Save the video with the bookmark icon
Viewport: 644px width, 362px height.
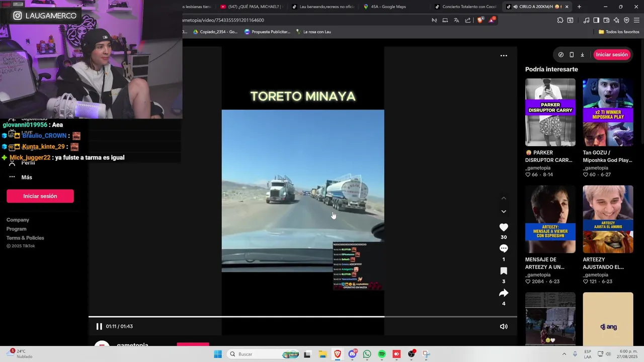[504, 271]
